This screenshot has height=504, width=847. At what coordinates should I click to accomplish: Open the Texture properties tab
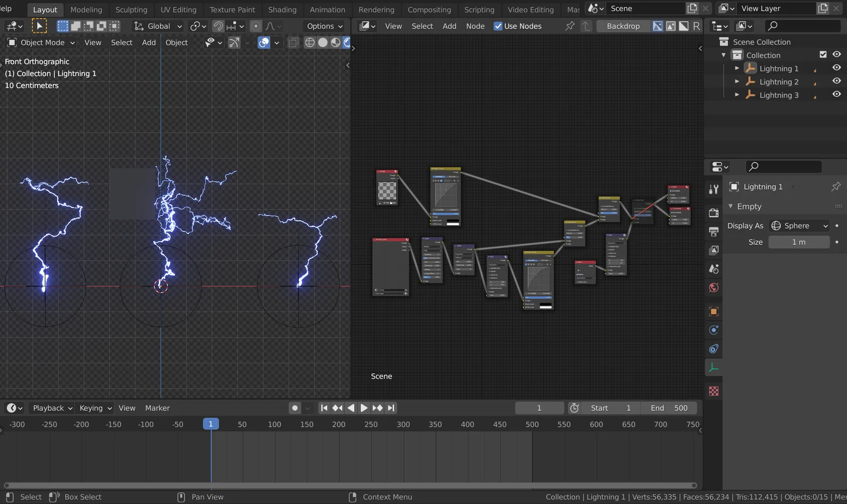pos(713,391)
